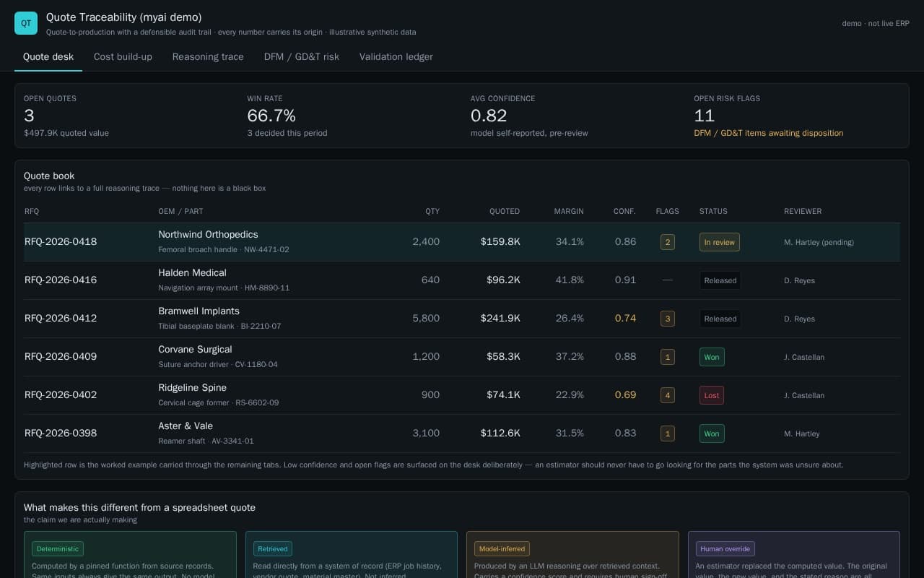Click the Model-inferred tag
This screenshot has height=578, width=924.
click(x=502, y=549)
